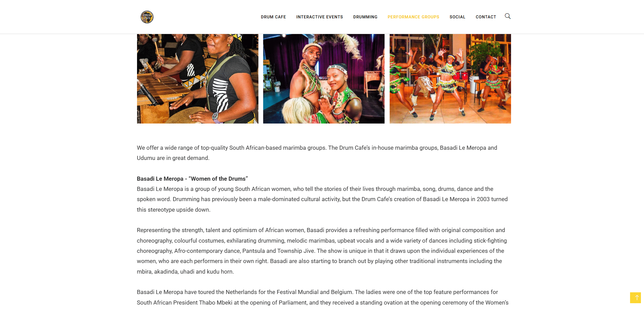
Task: Click the 'Basadi Le Meropa is a group' paragraph
Action: click(x=322, y=199)
